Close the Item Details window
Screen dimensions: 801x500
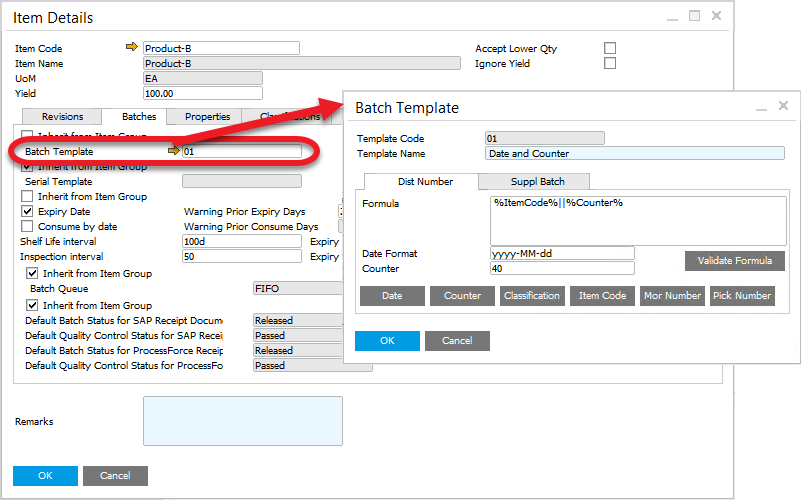[x=716, y=16]
